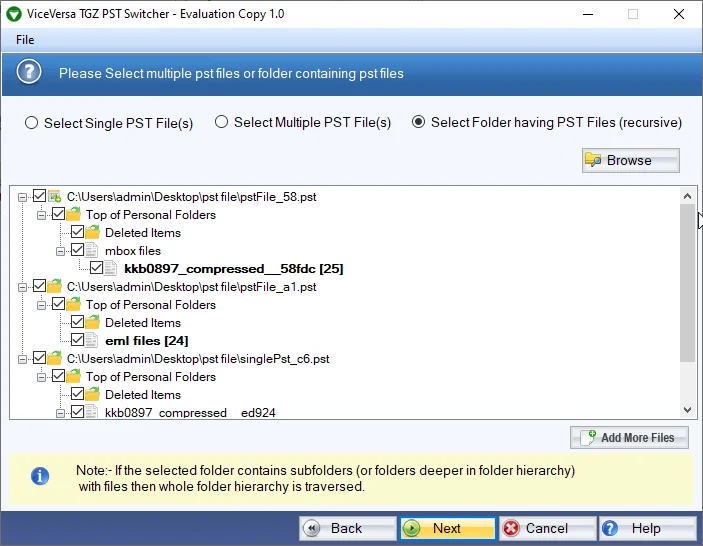Proceed with the Next button
Viewport: 703px width, 546px height.
[x=448, y=529]
